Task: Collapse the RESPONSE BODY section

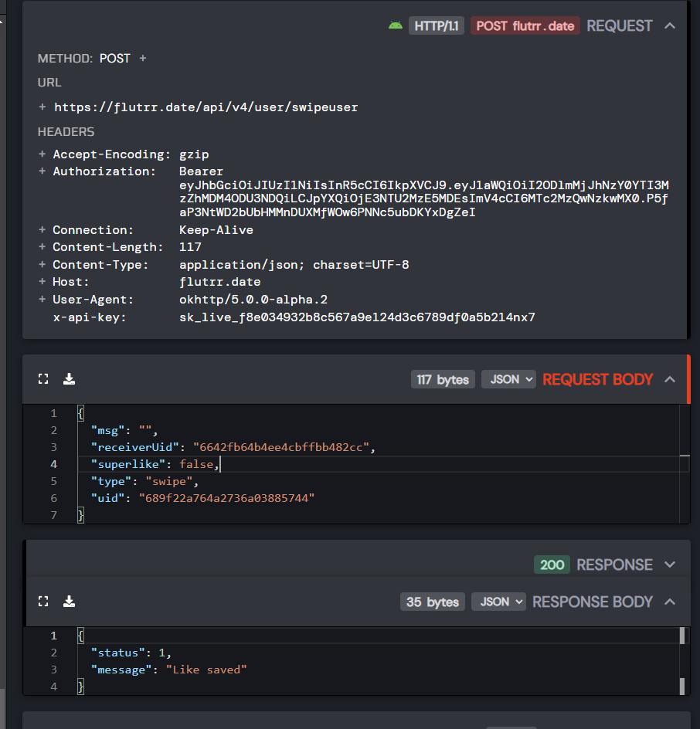Action: coord(670,602)
